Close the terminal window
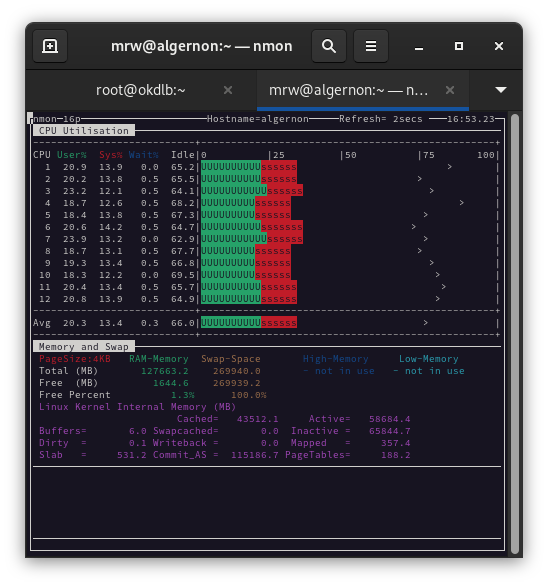This screenshot has width=548, height=586. coord(499,46)
